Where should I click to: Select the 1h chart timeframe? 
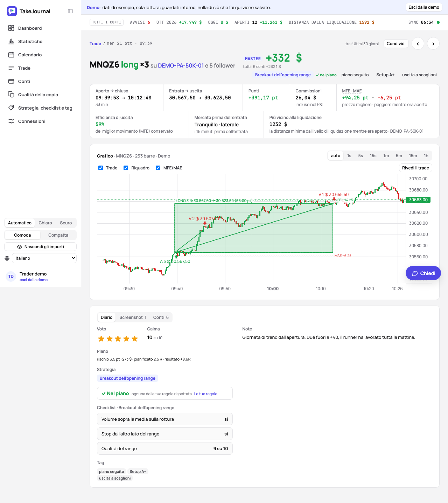click(x=426, y=156)
